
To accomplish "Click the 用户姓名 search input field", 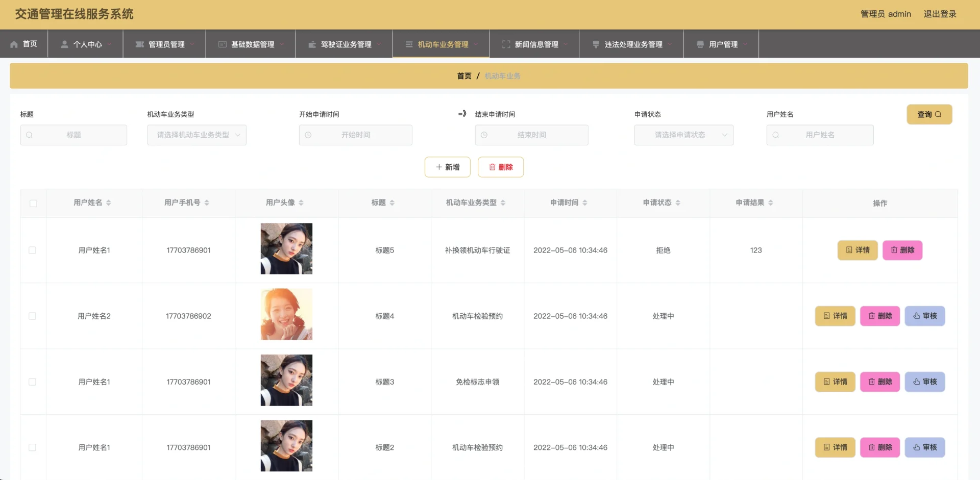I will (x=820, y=135).
